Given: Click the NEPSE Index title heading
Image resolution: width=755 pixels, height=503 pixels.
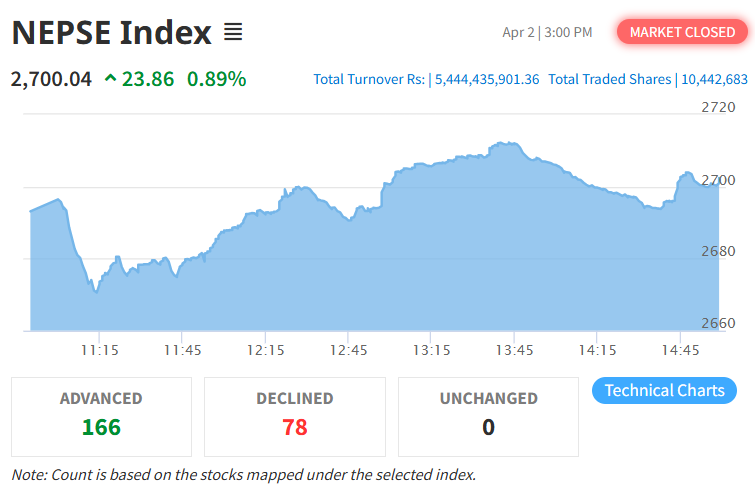Looking at the screenshot, I should tap(112, 33).
